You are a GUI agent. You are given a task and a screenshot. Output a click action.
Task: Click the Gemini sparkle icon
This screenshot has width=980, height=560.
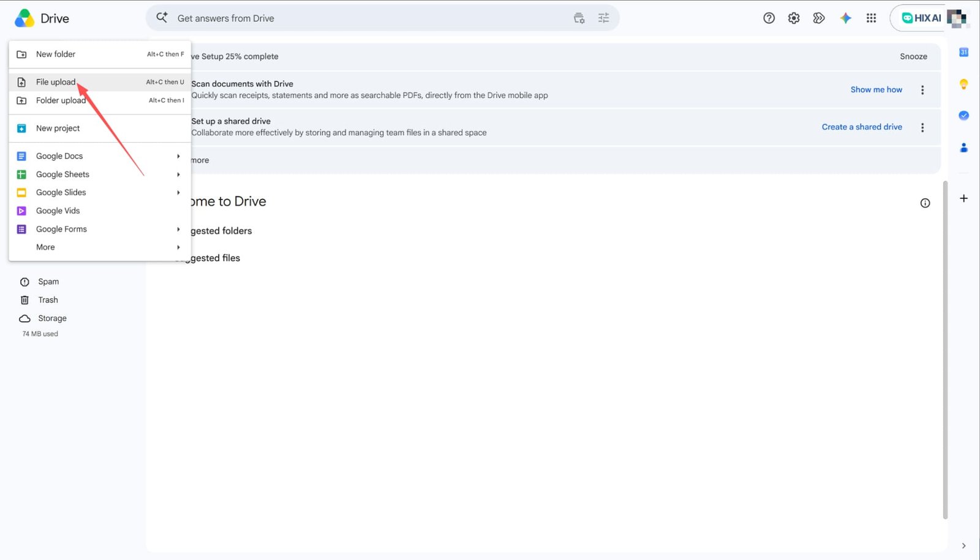click(845, 18)
